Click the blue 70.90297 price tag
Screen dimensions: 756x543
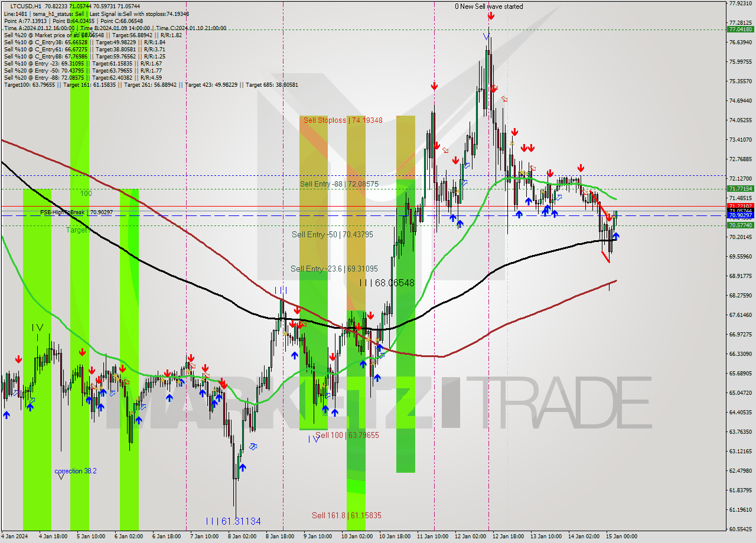click(740, 215)
